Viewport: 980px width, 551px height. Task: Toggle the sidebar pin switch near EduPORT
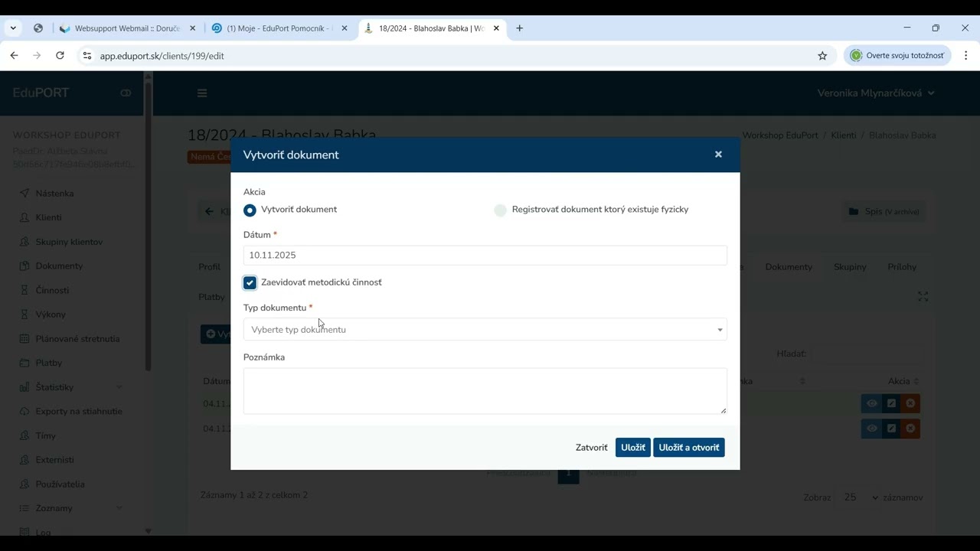[x=126, y=93]
